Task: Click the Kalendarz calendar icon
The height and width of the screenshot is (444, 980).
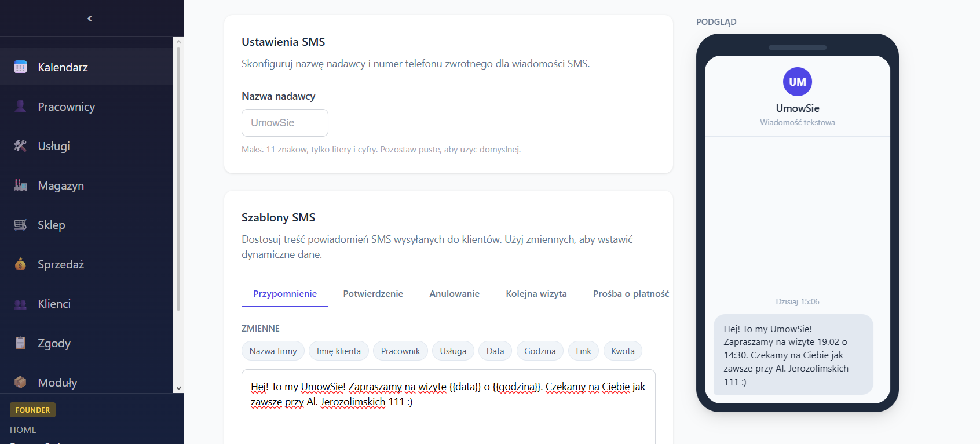Action: [x=20, y=67]
